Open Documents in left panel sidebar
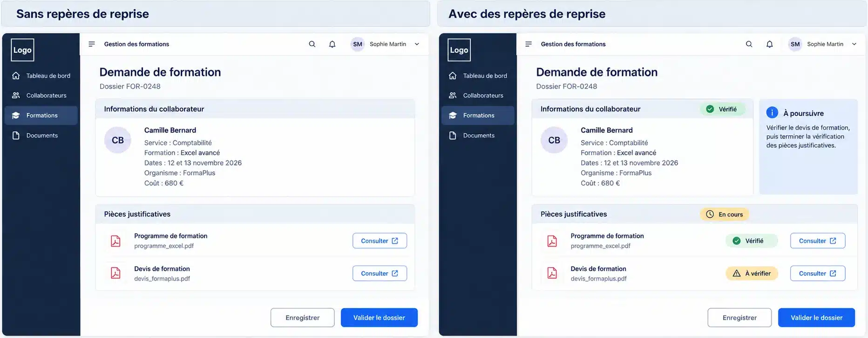868x338 pixels. point(41,136)
